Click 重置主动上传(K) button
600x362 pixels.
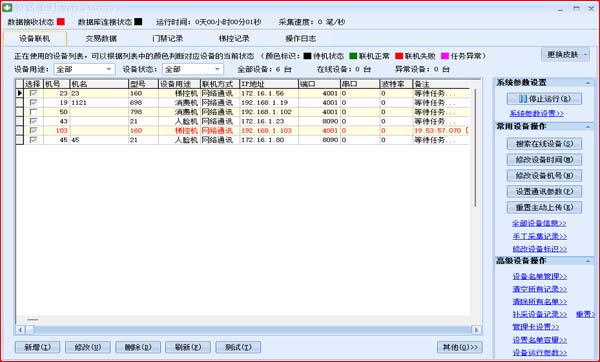(545, 207)
